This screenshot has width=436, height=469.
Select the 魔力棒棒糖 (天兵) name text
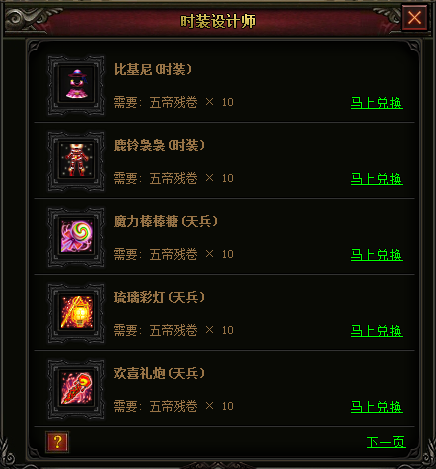[166, 221]
